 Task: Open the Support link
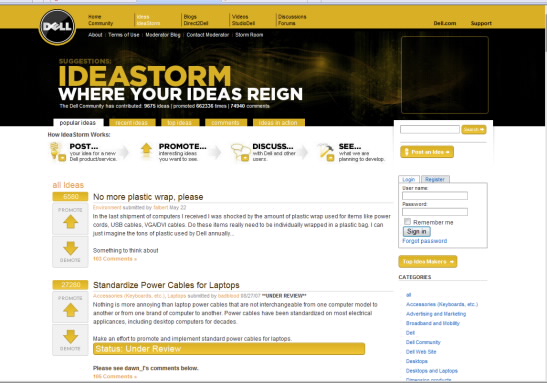[x=481, y=23]
